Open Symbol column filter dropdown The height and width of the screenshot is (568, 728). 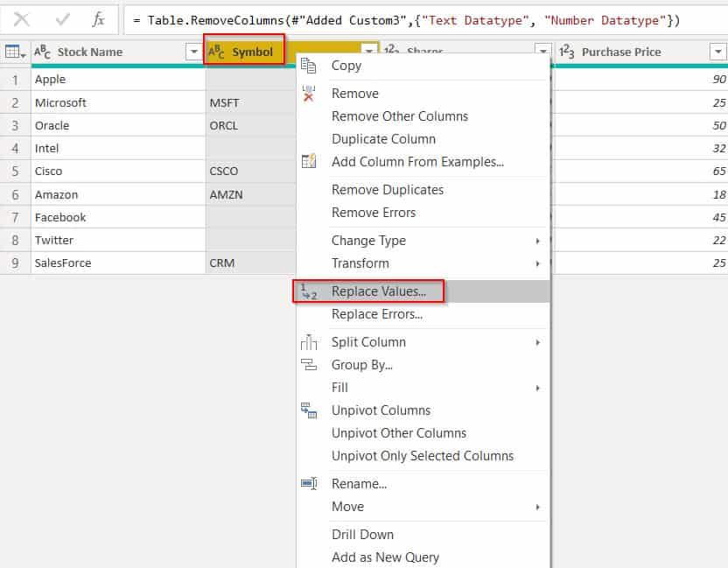[368, 50]
